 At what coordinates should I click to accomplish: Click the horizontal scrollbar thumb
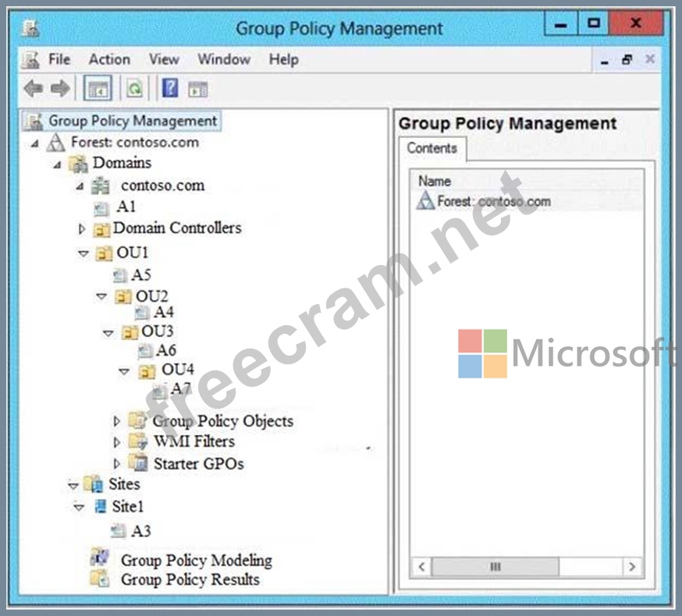pyautogui.click(x=496, y=567)
